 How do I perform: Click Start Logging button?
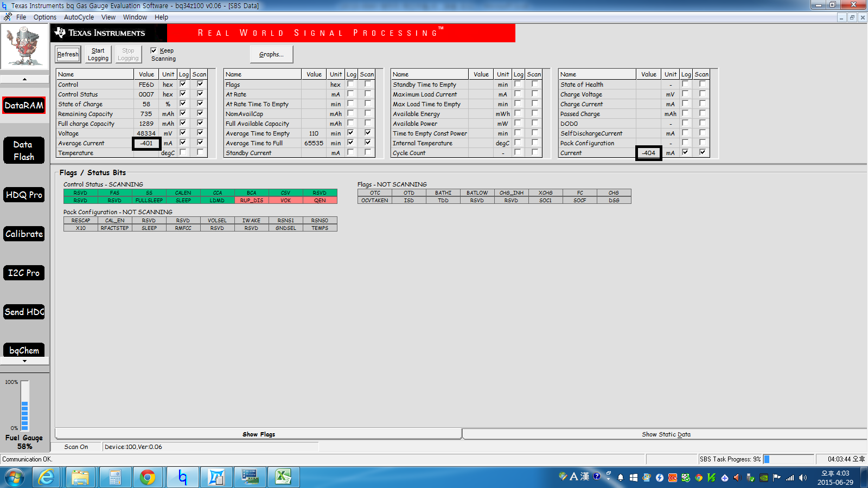coord(98,54)
